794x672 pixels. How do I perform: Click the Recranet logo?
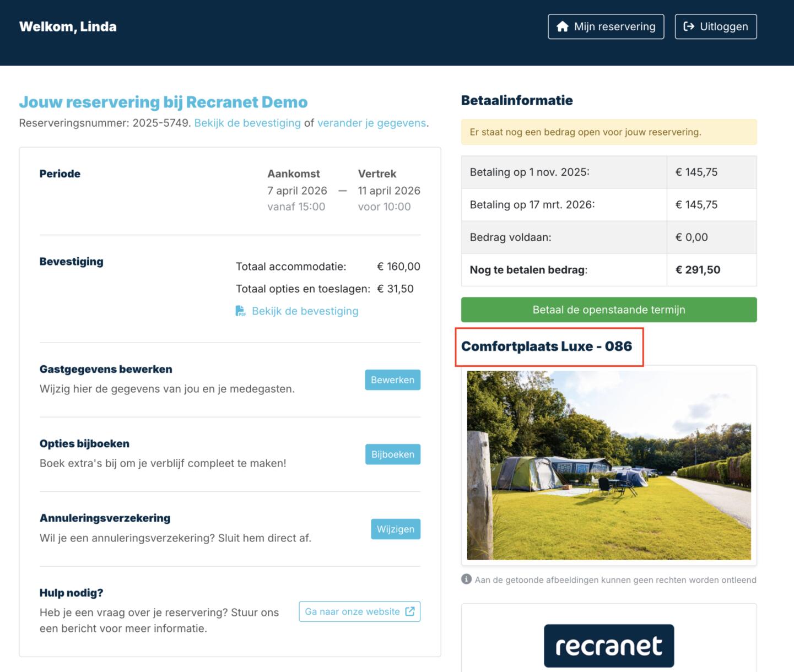tap(608, 646)
